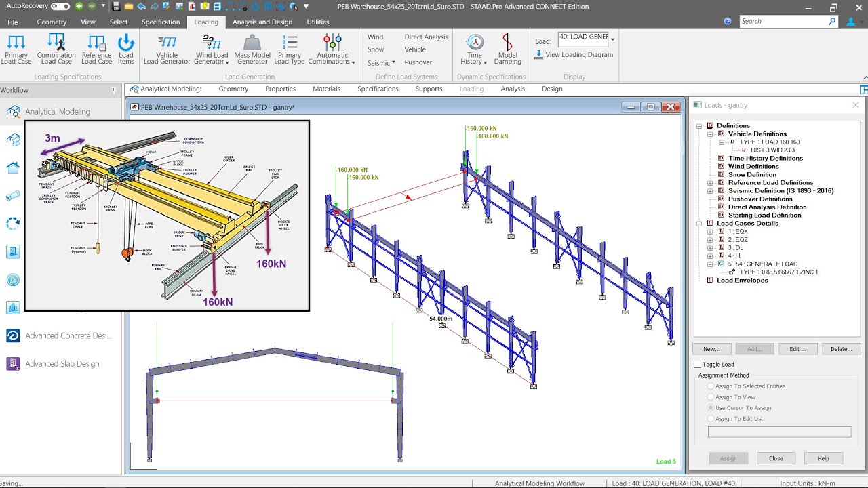Click the green back navigation arrow
Image resolution: width=868 pixels, height=488 pixels.
(79, 7)
